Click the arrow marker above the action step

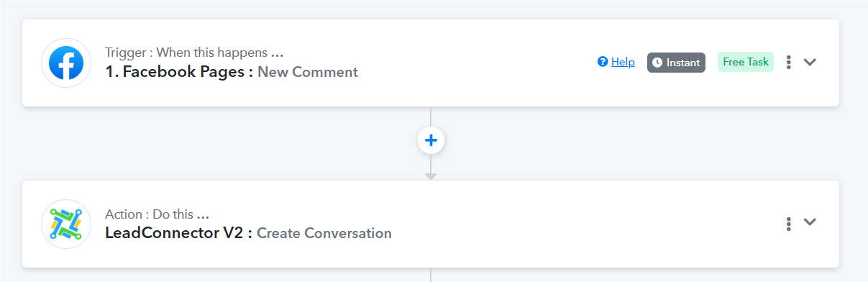[431, 176]
